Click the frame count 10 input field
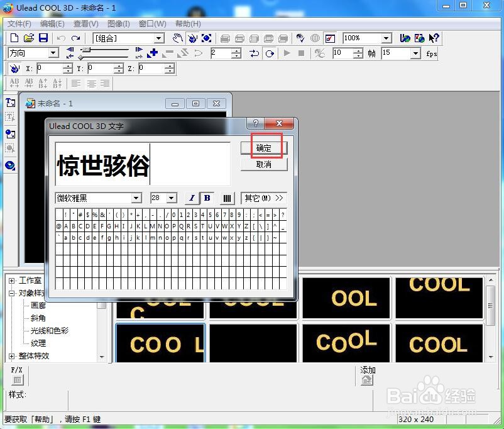Viewport: 504px width, 429px height. point(342,53)
